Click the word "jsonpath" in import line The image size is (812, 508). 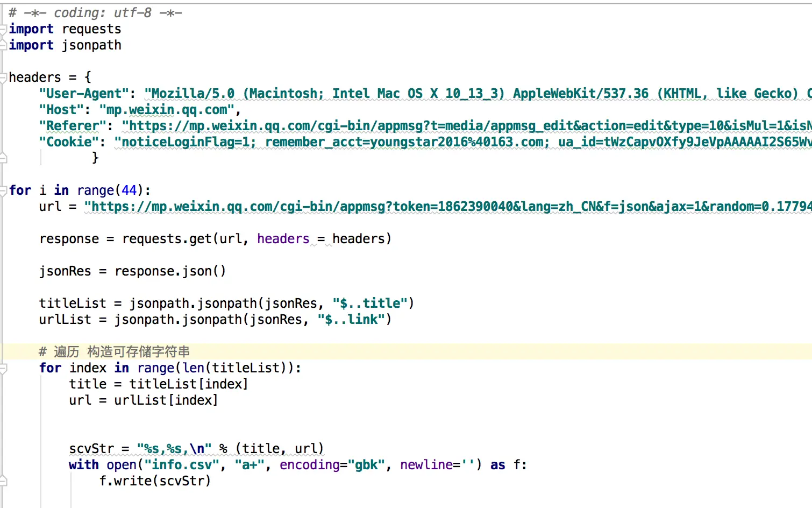point(91,45)
